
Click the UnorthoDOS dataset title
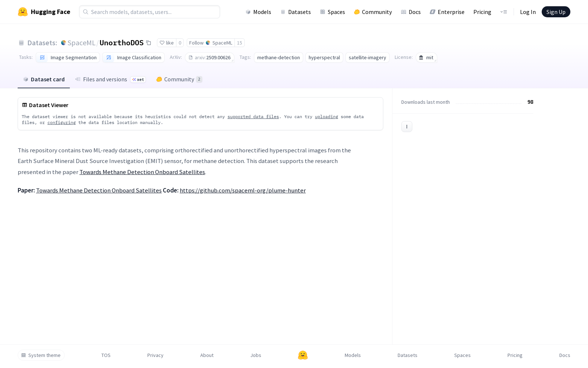click(122, 43)
